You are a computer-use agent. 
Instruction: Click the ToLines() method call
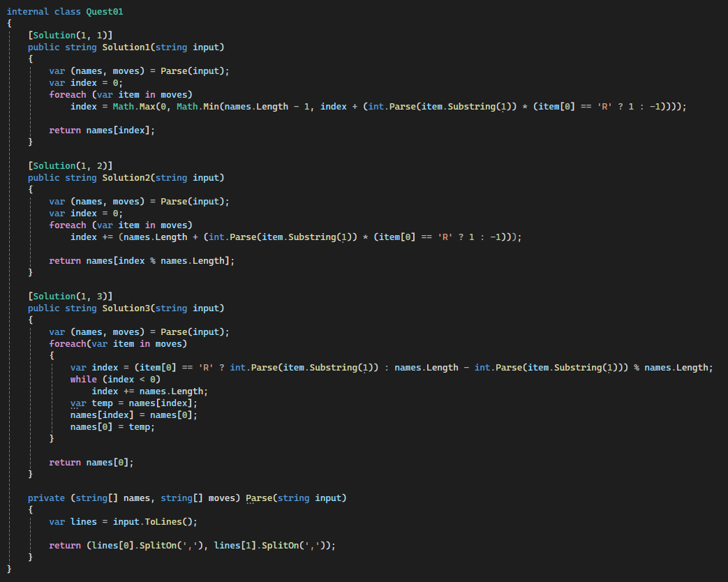click(171, 522)
